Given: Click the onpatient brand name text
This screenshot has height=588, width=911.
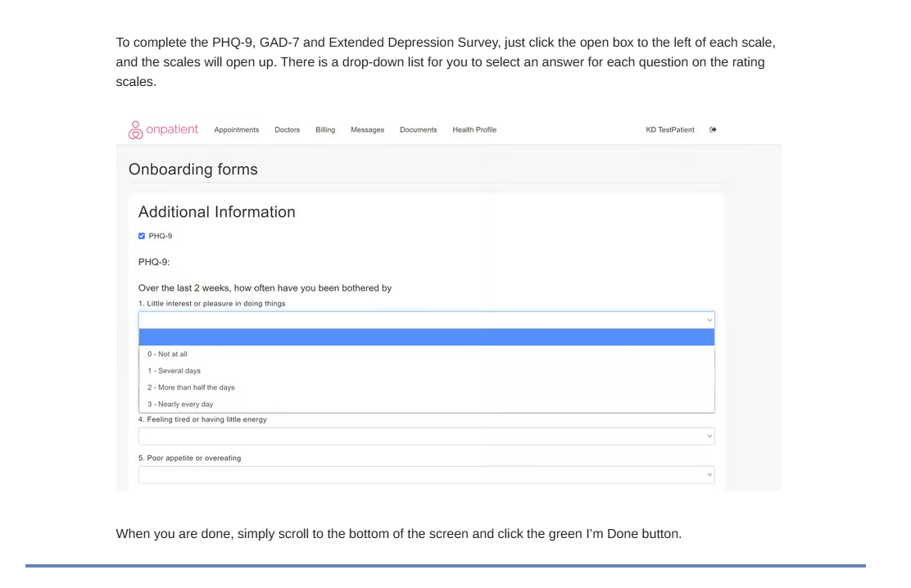Looking at the screenshot, I should [172, 129].
